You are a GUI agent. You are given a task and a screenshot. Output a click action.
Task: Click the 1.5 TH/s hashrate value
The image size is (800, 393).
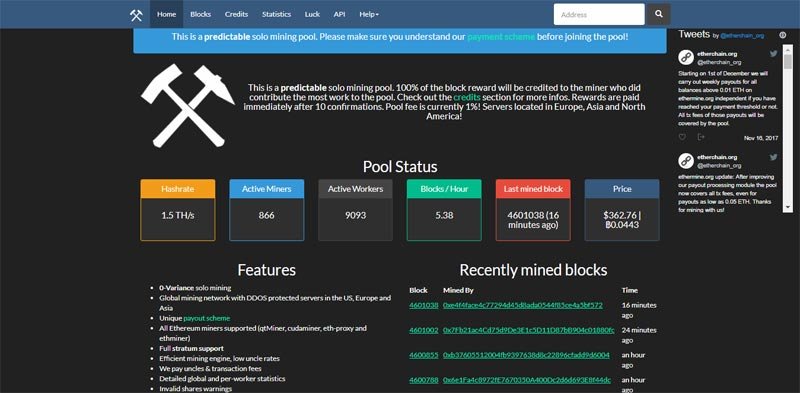click(178, 215)
